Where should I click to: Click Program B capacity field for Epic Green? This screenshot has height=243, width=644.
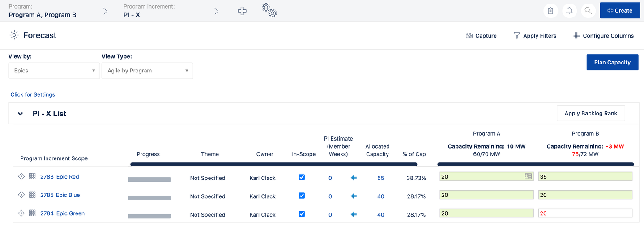585,213
